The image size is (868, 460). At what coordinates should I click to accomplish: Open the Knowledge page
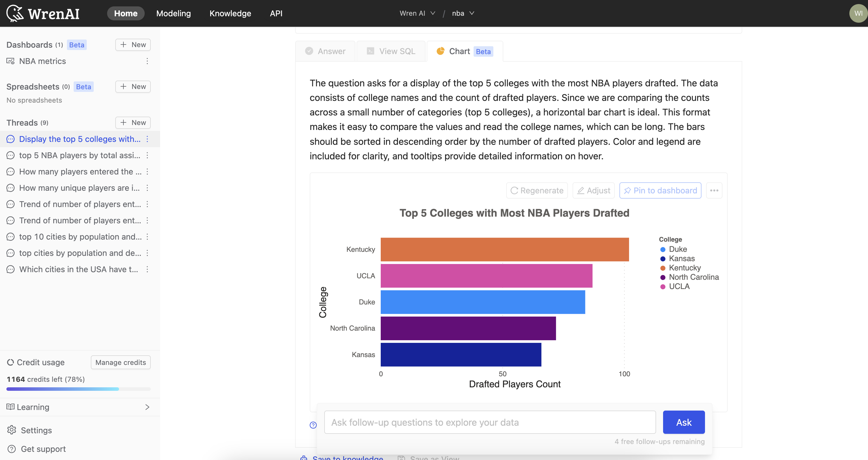pyautogui.click(x=230, y=13)
